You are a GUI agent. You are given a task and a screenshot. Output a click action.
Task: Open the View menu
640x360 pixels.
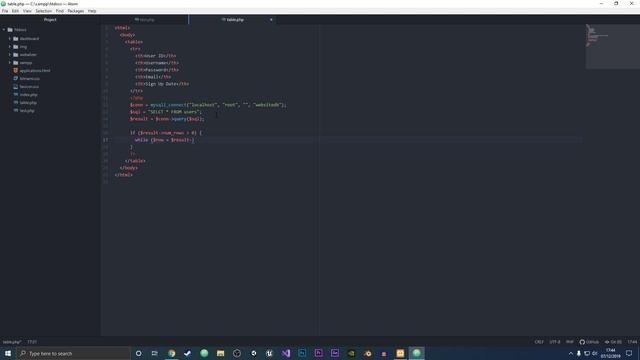[27, 11]
